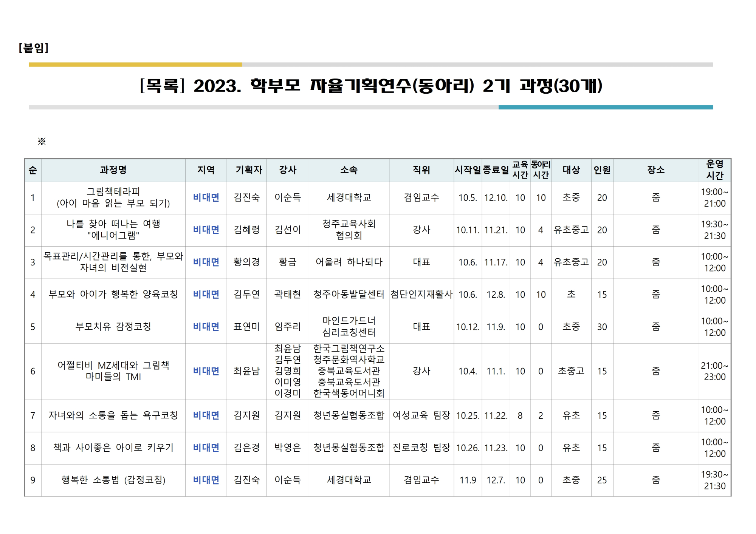Select course '행복한 소통법 (감정코칭)'
The height and width of the screenshot is (534, 756).
pos(113,480)
